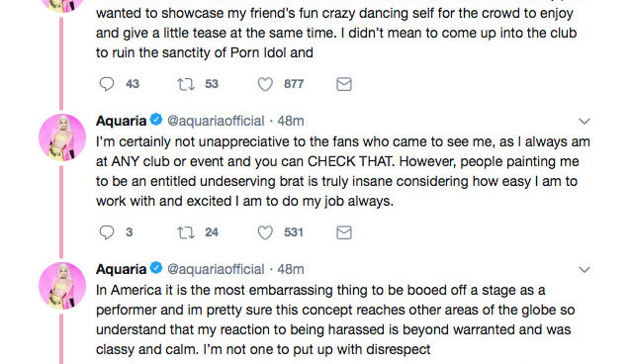Open Aquaria avatar on In America tweet
The image size is (631, 364).
(x=62, y=286)
